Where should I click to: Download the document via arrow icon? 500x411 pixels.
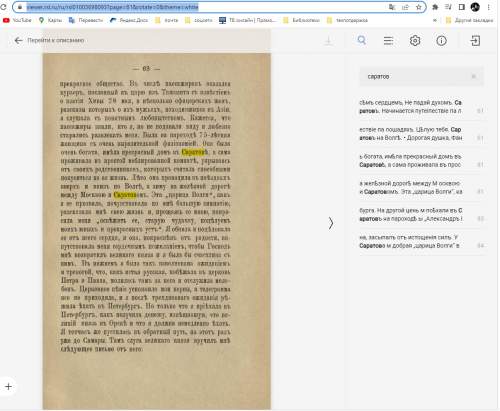click(x=328, y=41)
